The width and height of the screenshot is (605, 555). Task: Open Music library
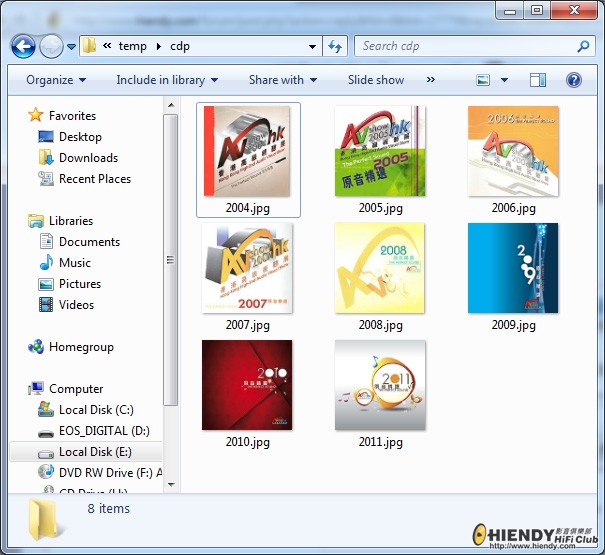click(x=75, y=263)
